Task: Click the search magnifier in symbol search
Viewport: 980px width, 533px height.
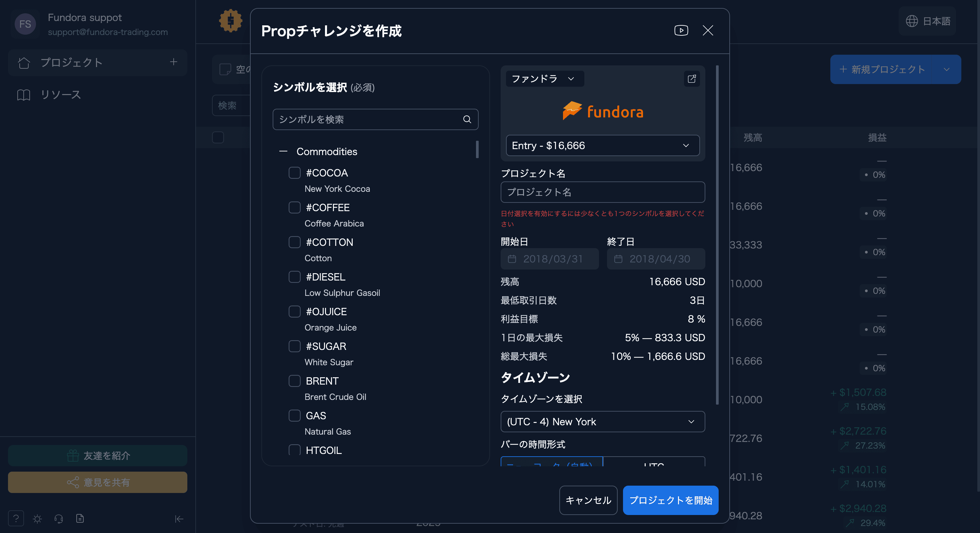Action: pyautogui.click(x=467, y=119)
